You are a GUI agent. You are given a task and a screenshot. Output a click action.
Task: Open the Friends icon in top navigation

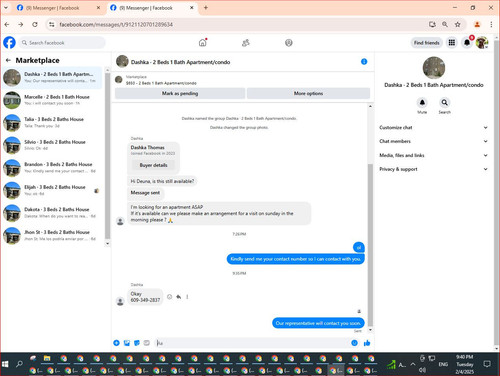pos(246,43)
